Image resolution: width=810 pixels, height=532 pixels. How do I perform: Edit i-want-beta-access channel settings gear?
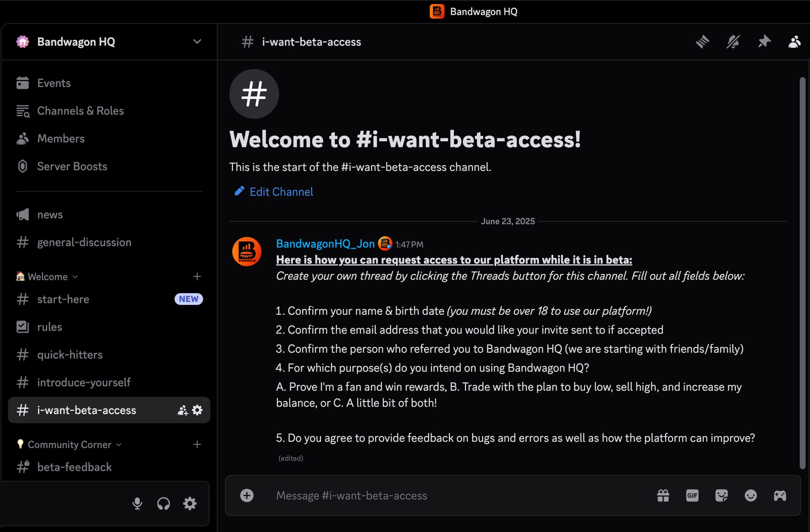(x=197, y=410)
